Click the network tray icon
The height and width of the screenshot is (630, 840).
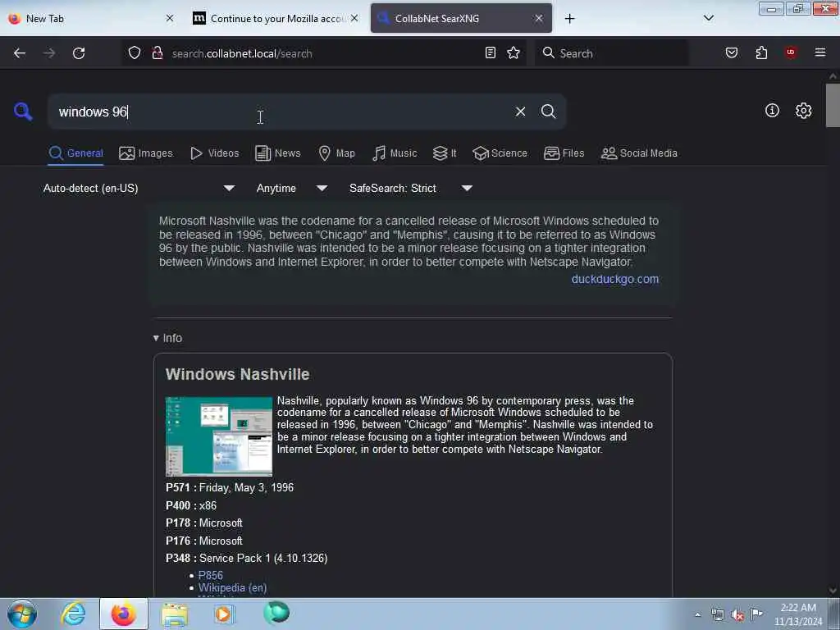(x=717, y=615)
